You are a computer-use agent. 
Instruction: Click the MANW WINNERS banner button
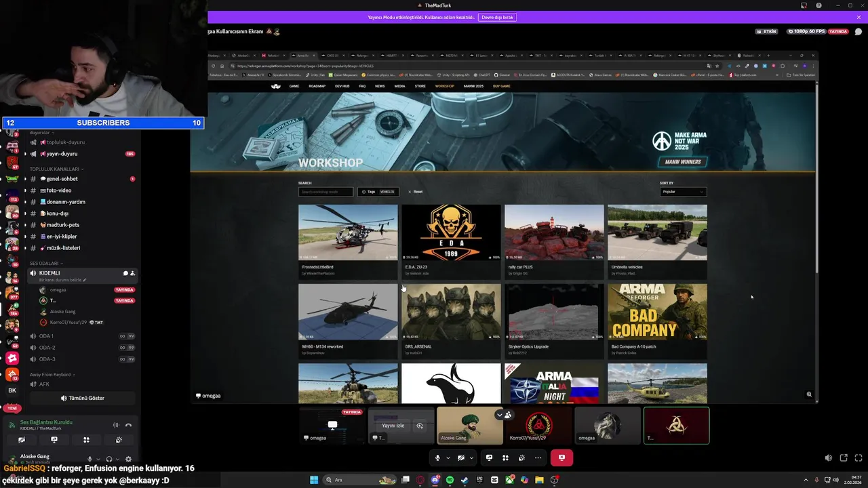pos(682,162)
